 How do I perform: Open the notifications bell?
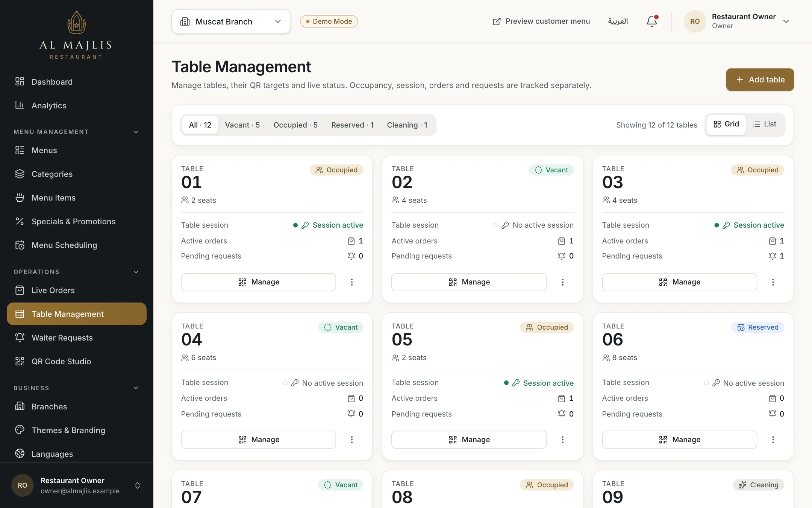click(x=652, y=21)
